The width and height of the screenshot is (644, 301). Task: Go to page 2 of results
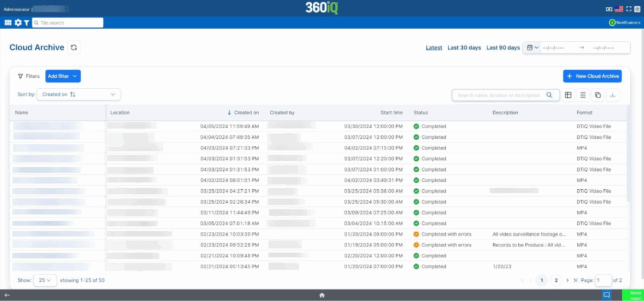click(556, 280)
